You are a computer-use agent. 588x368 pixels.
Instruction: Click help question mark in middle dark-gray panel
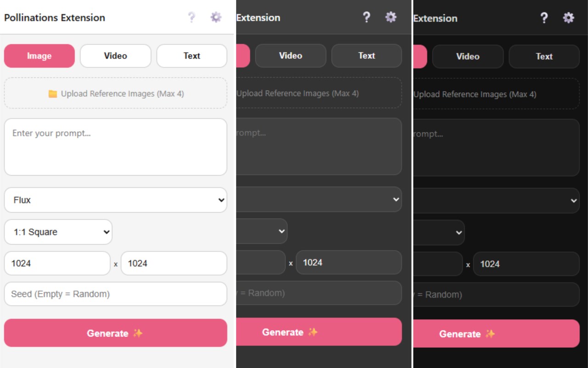(367, 17)
